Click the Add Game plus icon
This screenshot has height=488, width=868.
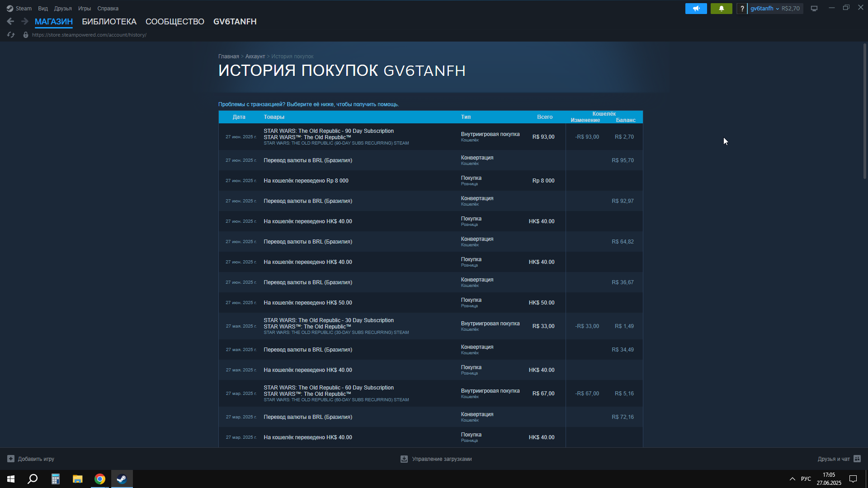pyautogui.click(x=11, y=459)
